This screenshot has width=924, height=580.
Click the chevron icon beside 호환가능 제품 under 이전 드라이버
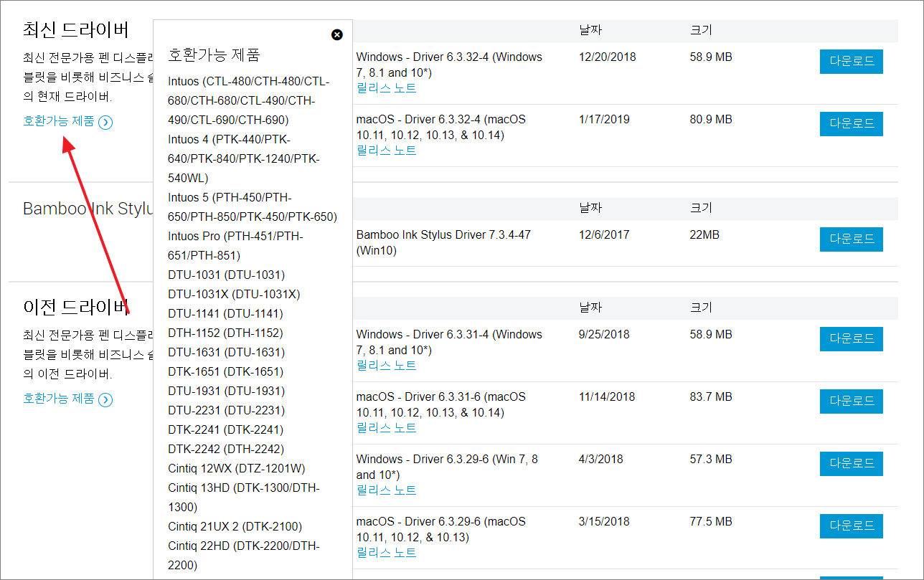tap(105, 400)
